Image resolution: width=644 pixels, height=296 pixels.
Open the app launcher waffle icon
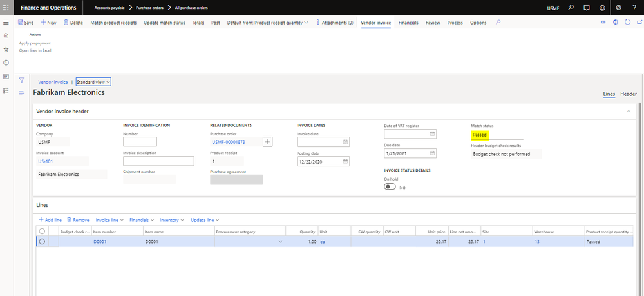click(6, 8)
